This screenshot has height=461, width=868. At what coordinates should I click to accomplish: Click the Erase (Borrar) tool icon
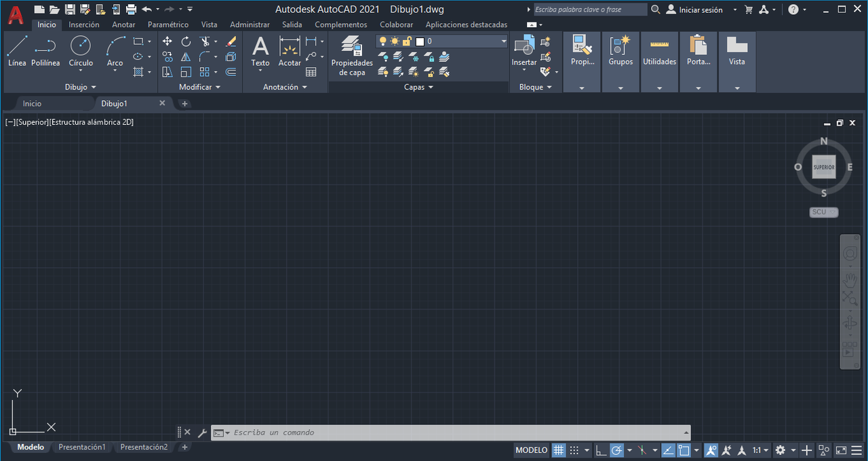[231, 41]
